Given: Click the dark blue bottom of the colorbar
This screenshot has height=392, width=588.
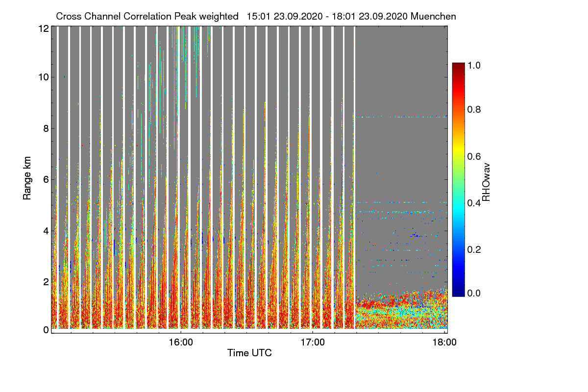Looking at the screenshot, I should [458, 293].
